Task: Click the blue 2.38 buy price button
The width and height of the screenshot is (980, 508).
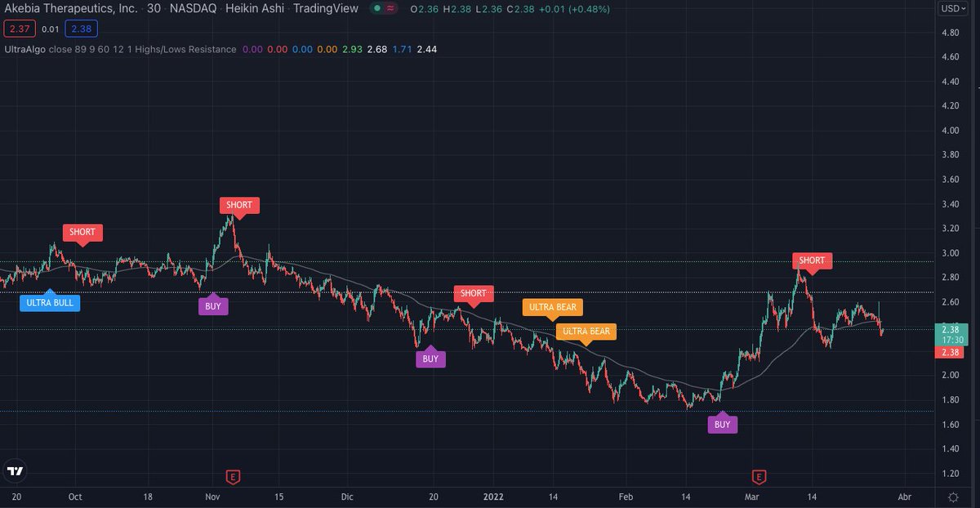Action: coord(82,29)
